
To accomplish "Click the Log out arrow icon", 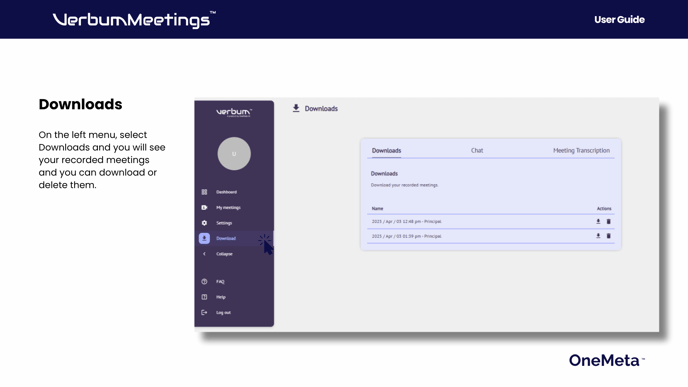I will [x=204, y=312].
